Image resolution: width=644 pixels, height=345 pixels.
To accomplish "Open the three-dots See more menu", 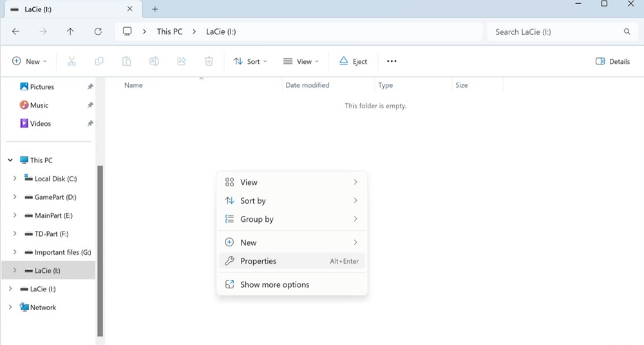I will pyautogui.click(x=392, y=61).
